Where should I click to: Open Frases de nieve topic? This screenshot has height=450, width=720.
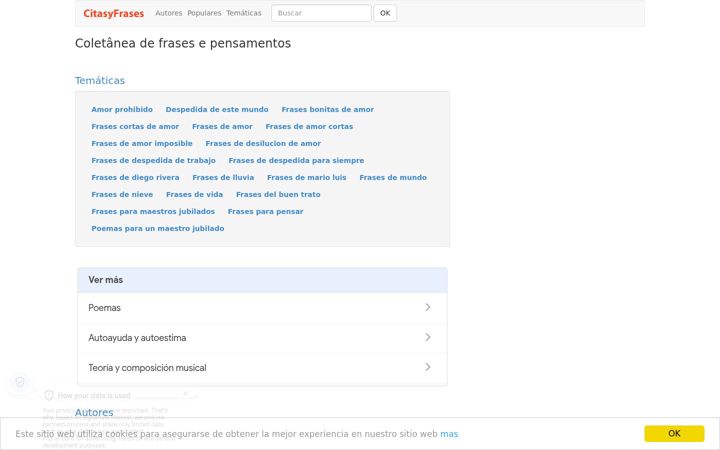(122, 194)
